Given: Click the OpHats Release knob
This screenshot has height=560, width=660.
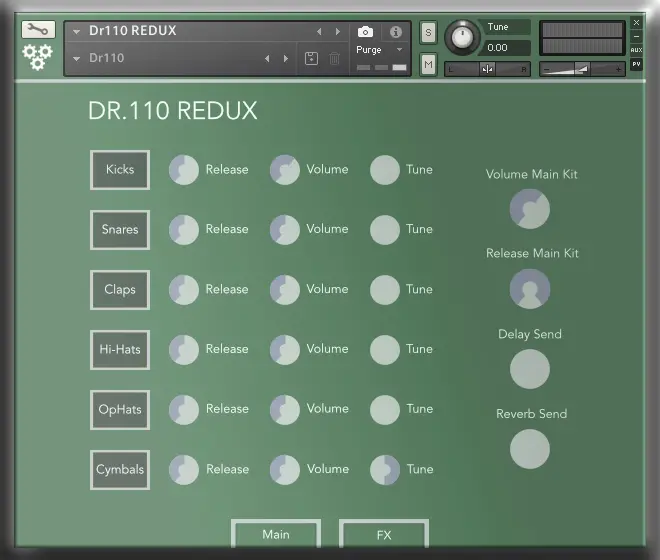Looking at the screenshot, I should 184,410.
